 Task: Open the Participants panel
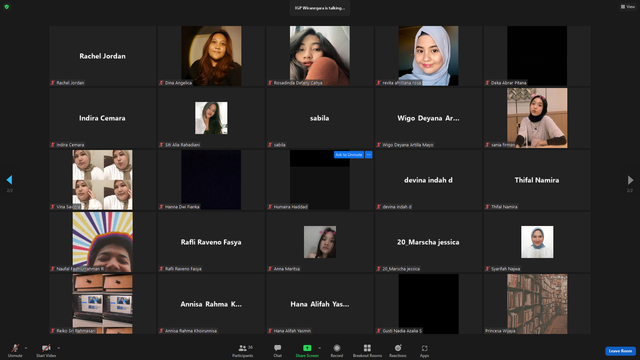click(242, 350)
